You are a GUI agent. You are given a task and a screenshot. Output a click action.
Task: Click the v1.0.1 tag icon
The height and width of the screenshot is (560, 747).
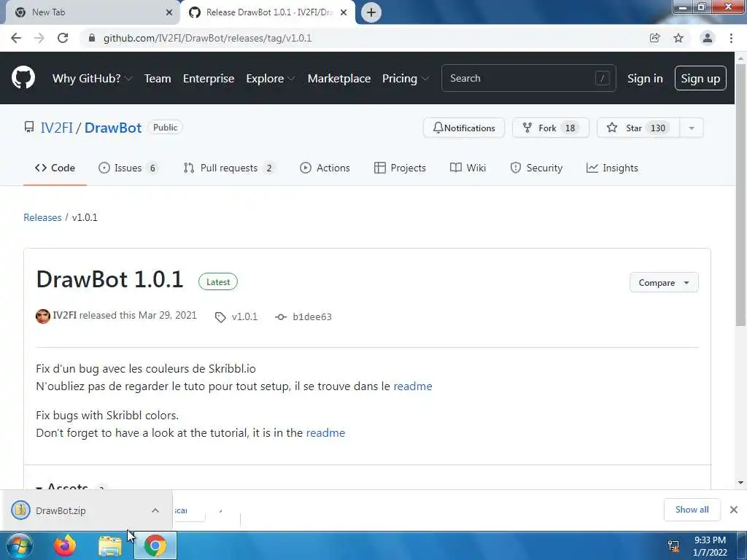[x=220, y=317]
